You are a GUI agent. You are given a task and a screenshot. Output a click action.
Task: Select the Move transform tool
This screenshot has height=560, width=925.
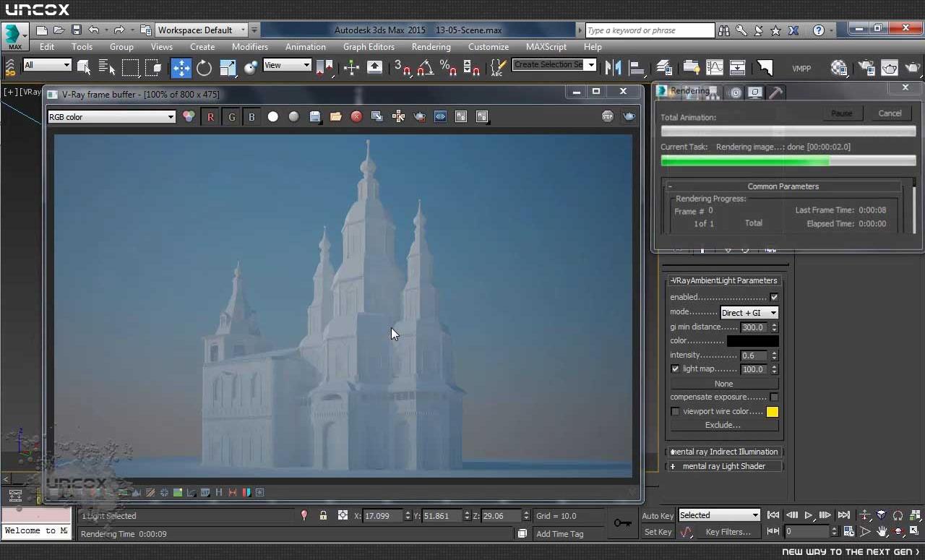click(x=181, y=68)
